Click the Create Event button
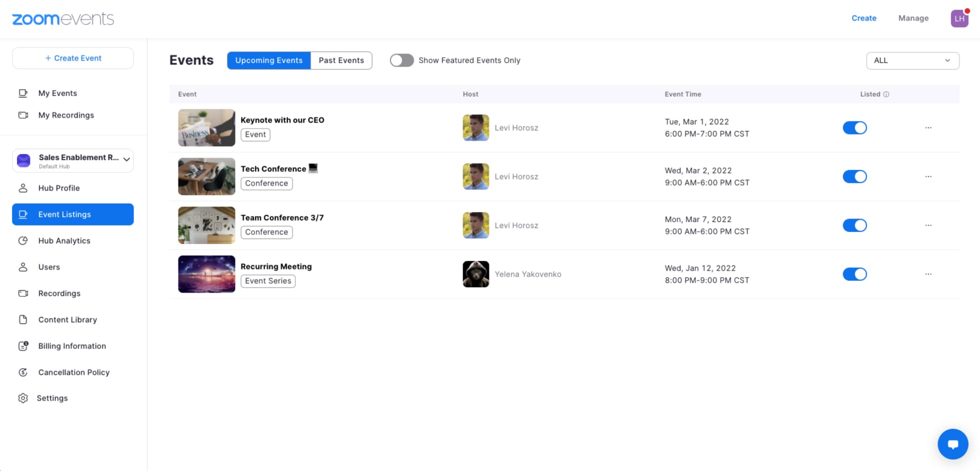Screen dimensions: 980x471 click(72, 58)
